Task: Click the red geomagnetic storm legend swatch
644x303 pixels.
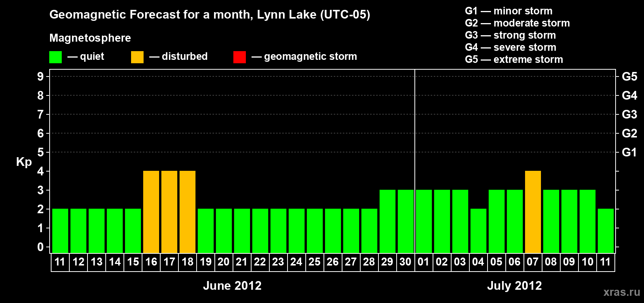Action: 239,57
